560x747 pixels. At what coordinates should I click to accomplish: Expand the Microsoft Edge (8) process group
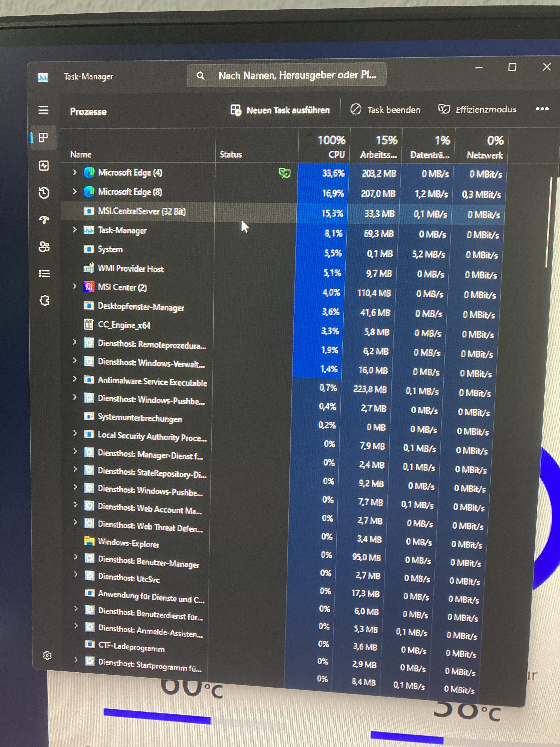tap(75, 192)
